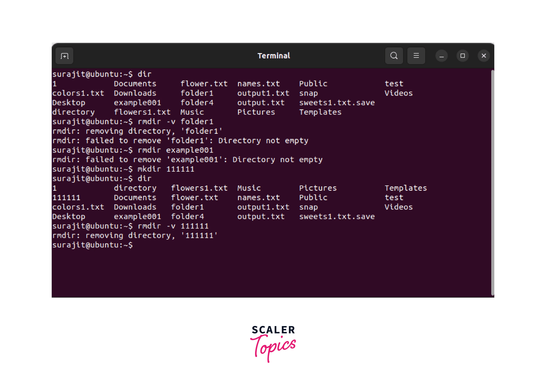Viewport: 546px width, 392px height.
Task: Click the sweets1.txt.save filename
Action: (337, 102)
